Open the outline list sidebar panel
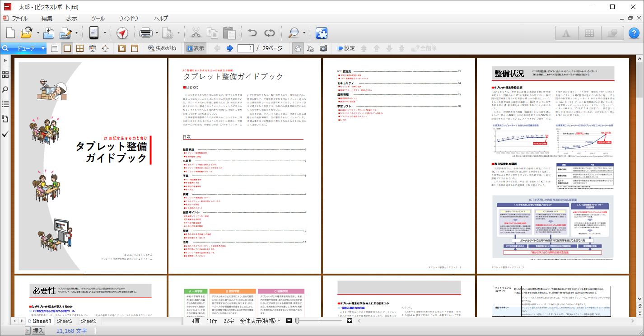 point(5,104)
